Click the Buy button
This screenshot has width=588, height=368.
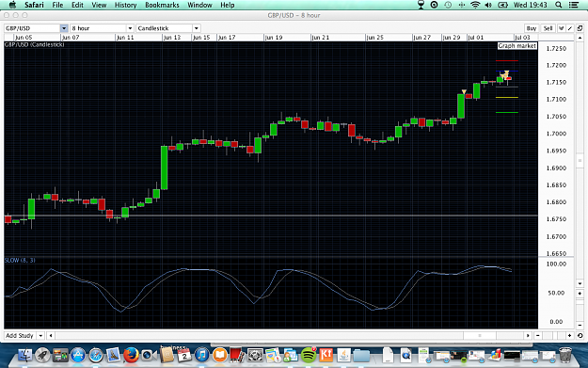pos(531,28)
